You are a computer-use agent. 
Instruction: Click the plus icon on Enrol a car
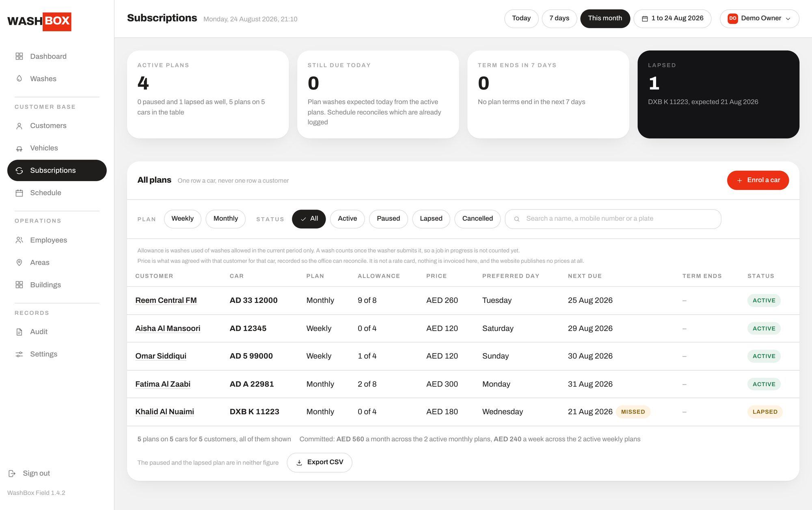(x=740, y=180)
